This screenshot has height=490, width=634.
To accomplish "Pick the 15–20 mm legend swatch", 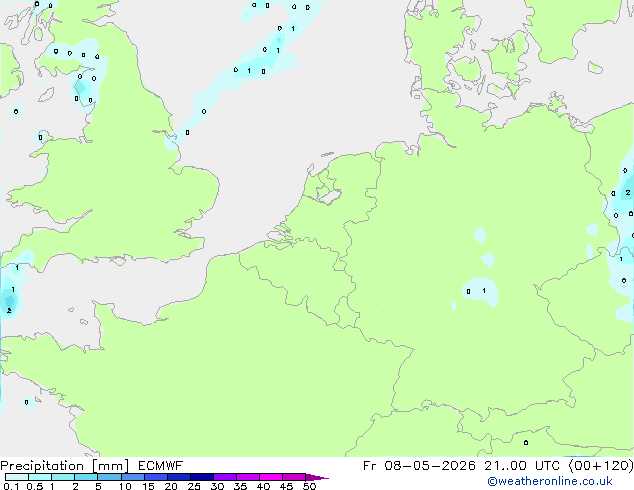I will [x=156, y=477].
